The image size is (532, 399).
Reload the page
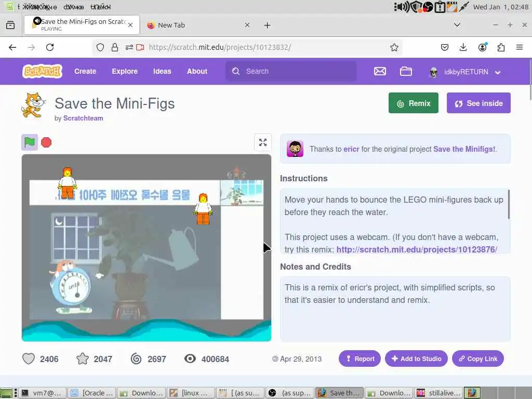[50, 47]
